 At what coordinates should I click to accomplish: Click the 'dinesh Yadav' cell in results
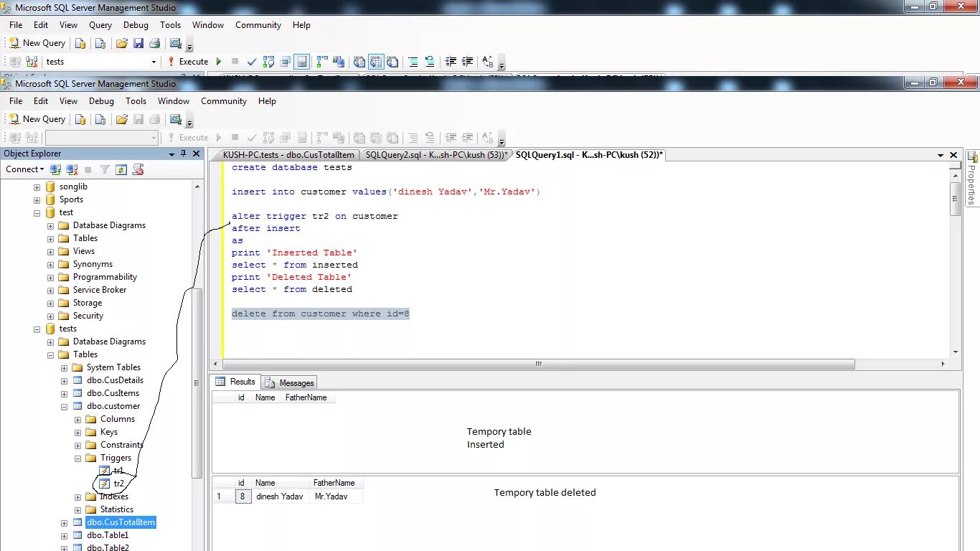point(280,496)
